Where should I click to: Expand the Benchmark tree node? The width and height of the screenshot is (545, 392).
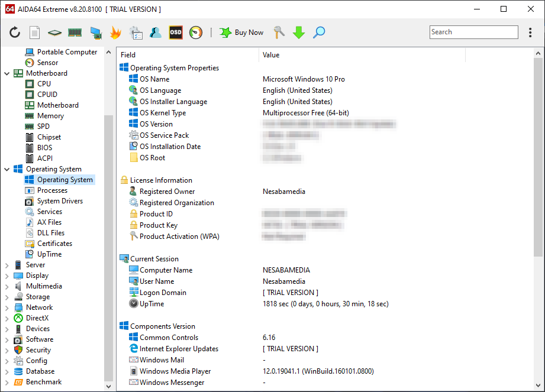click(7, 382)
